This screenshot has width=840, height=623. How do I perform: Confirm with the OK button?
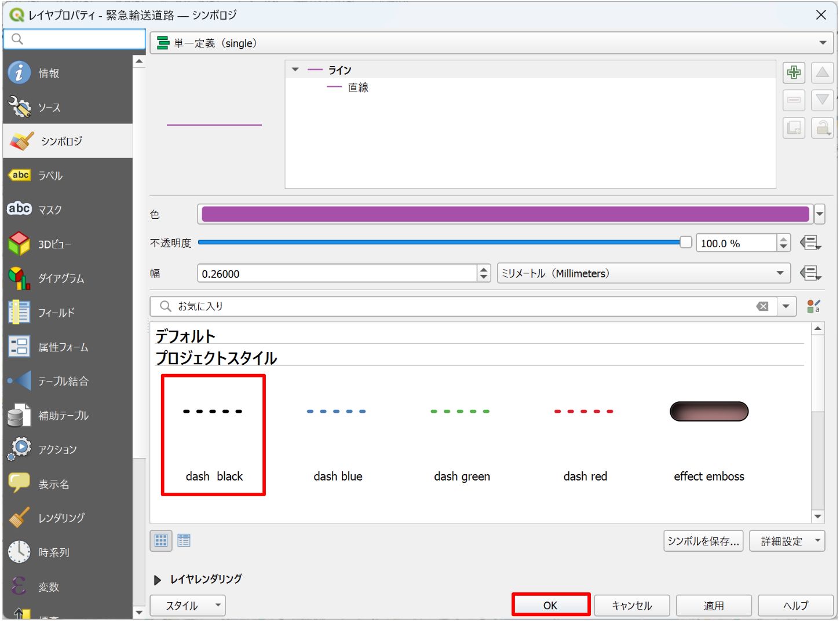pyautogui.click(x=550, y=605)
